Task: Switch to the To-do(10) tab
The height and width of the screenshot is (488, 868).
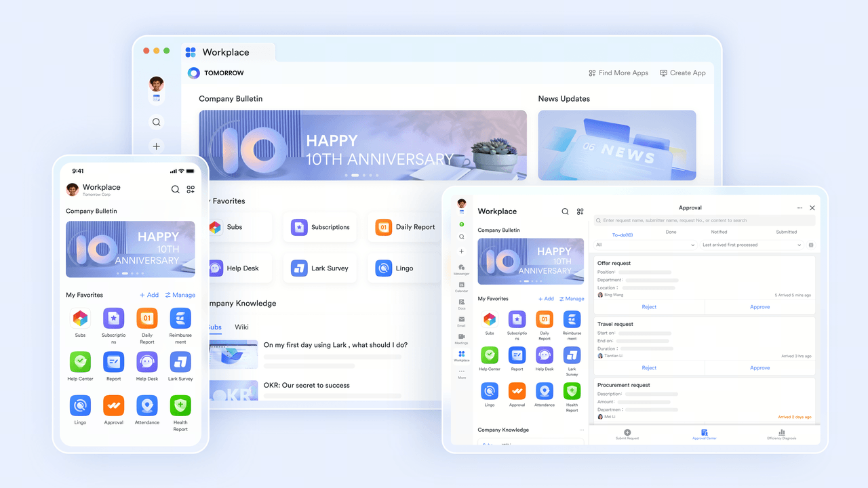Action: click(x=623, y=235)
